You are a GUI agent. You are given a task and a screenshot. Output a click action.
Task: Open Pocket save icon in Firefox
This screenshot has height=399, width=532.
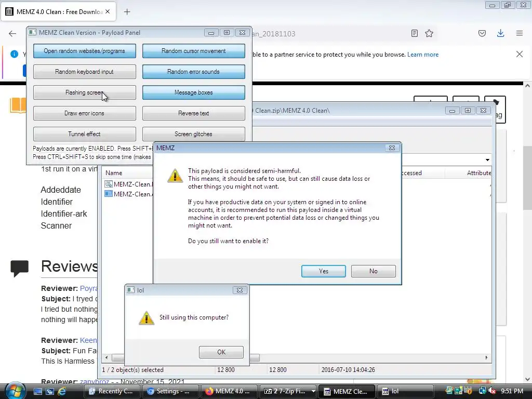(x=482, y=33)
